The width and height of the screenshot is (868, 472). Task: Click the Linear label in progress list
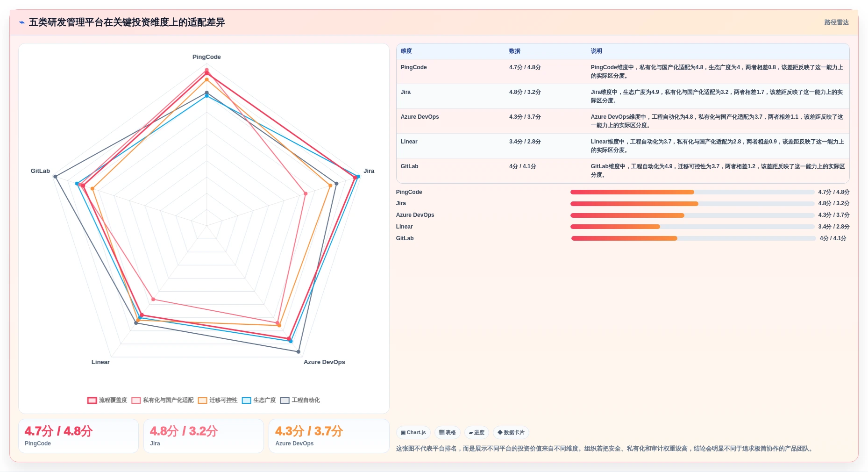tap(405, 227)
